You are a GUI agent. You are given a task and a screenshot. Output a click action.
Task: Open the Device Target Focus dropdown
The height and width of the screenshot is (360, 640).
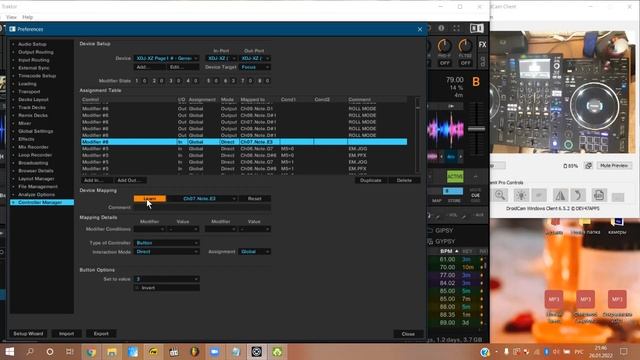(254, 67)
